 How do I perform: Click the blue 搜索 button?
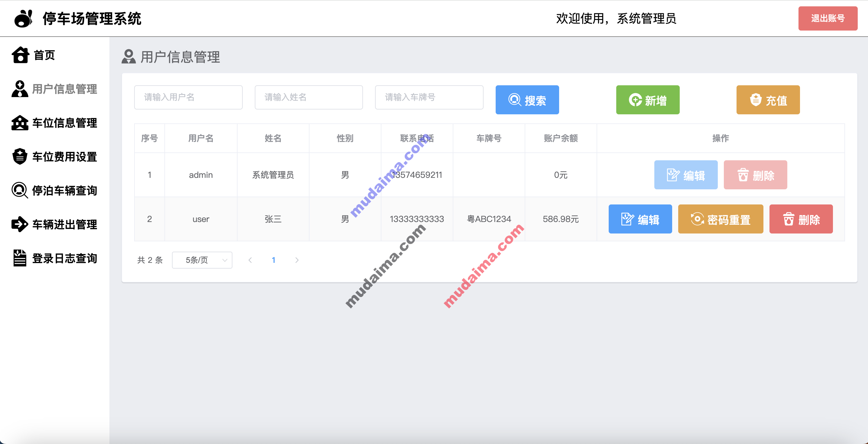coord(527,100)
